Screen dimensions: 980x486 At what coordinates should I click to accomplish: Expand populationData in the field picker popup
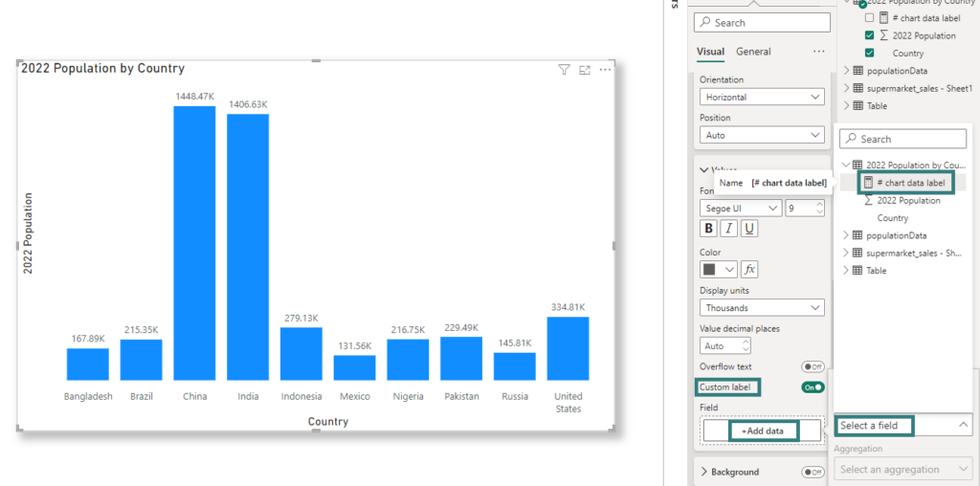[846, 235]
